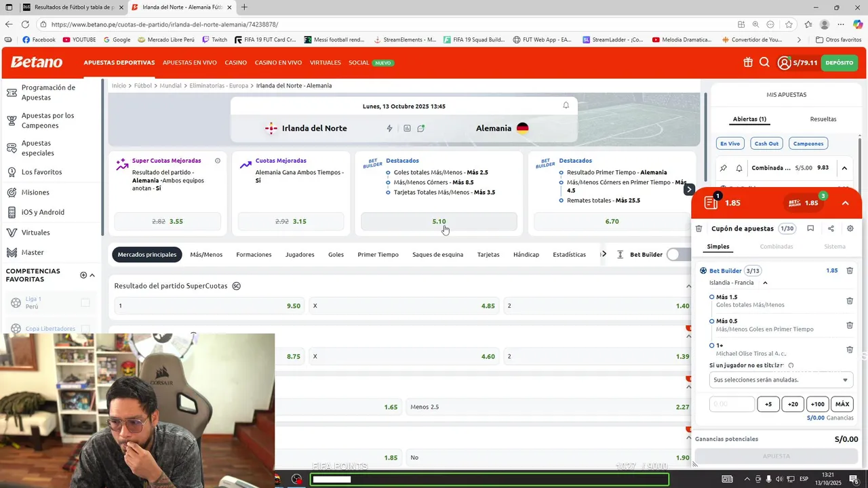Switch to the Resultados de Fútbol browser tab

73,7
